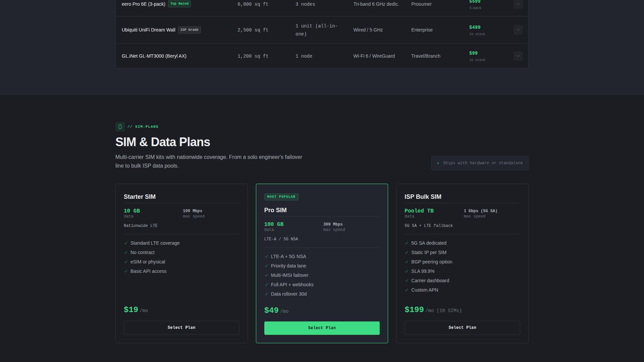
Task: Click the 10 GB data value
Action: (132, 211)
